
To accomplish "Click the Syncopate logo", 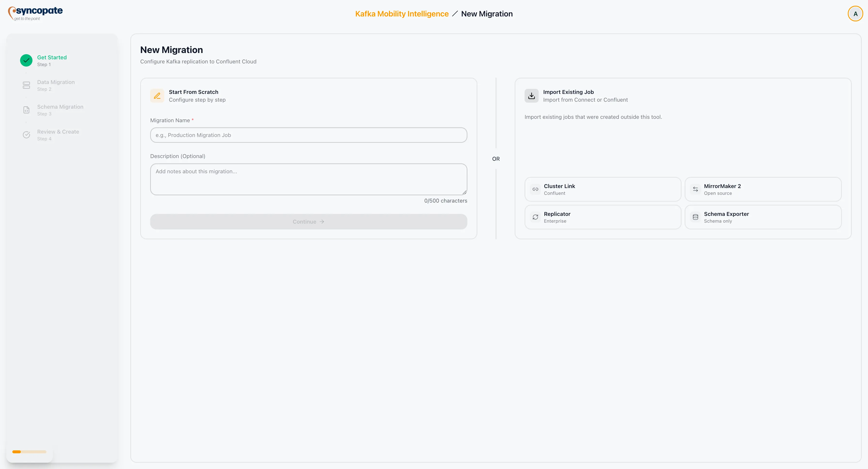I will [x=35, y=13].
